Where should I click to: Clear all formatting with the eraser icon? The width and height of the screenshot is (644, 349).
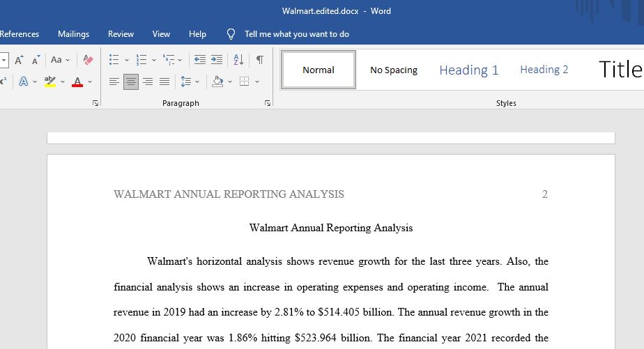click(x=88, y=60)
